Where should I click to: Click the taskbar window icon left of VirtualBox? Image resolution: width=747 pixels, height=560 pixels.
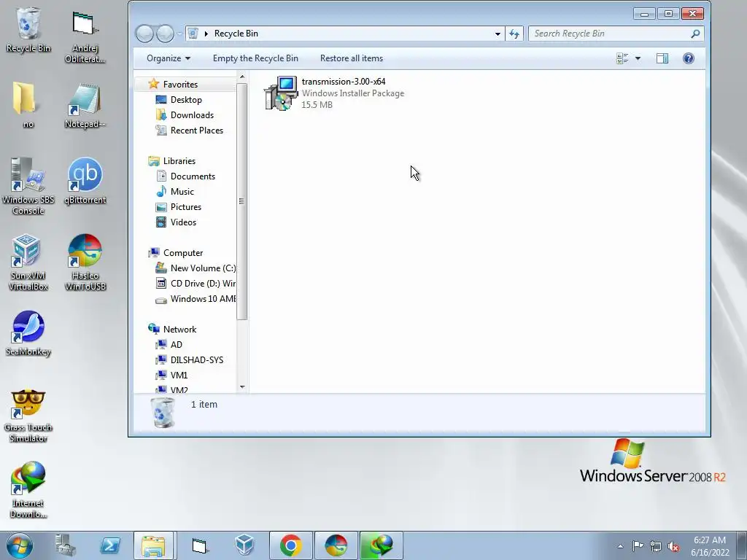click(x=200, y=545)
